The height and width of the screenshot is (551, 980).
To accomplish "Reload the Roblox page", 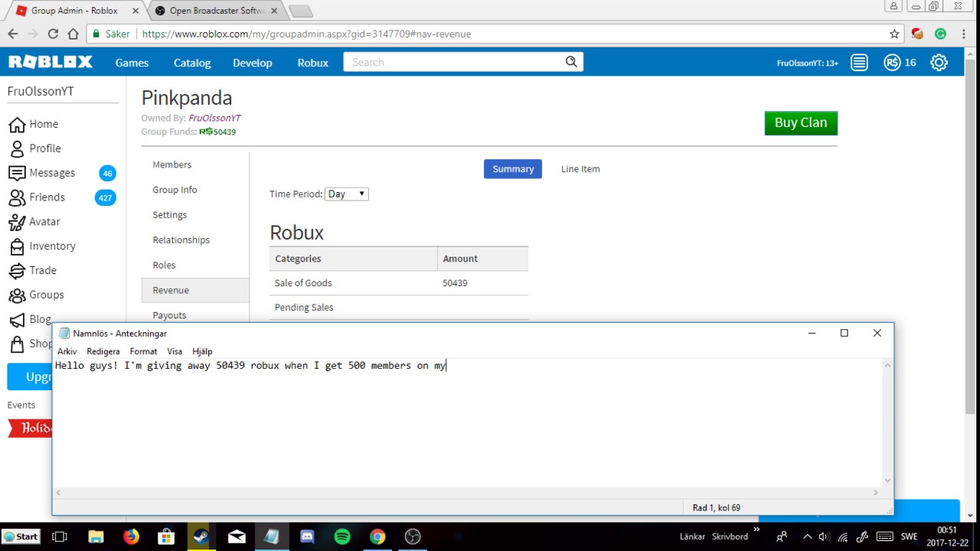I will coord(53,34).
